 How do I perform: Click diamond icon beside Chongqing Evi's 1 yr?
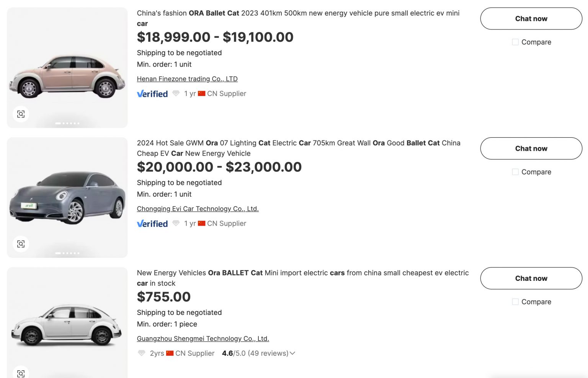point(176,223)
